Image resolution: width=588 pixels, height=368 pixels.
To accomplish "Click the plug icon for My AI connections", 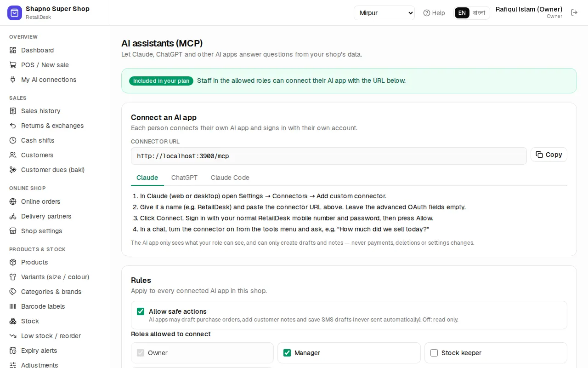I will pos(13,80).
